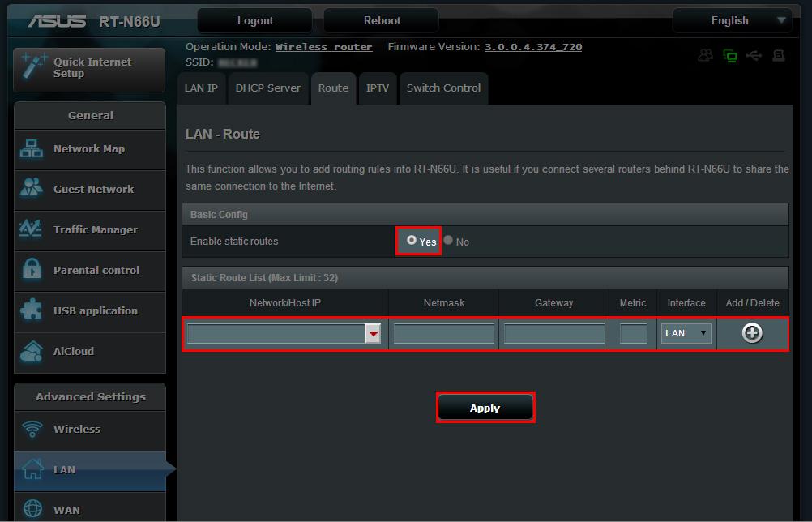The image size is (812, 522).
Task: Click the Reboot button
Action: [382, 21]
